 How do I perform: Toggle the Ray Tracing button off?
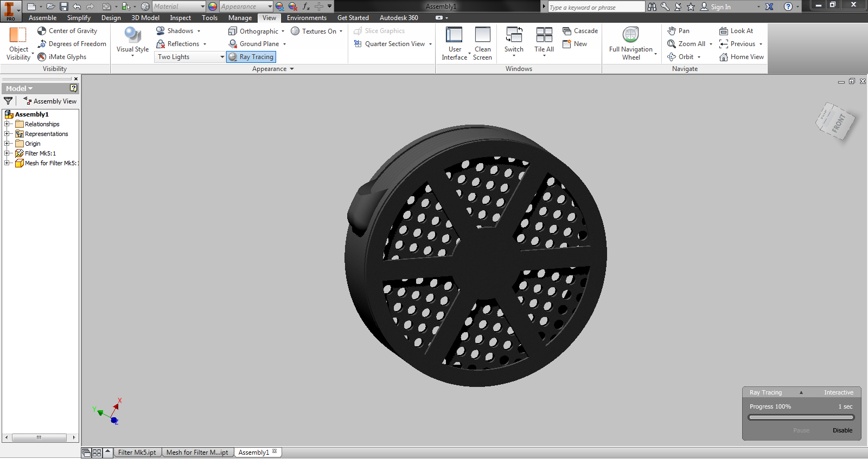(251, 57)
